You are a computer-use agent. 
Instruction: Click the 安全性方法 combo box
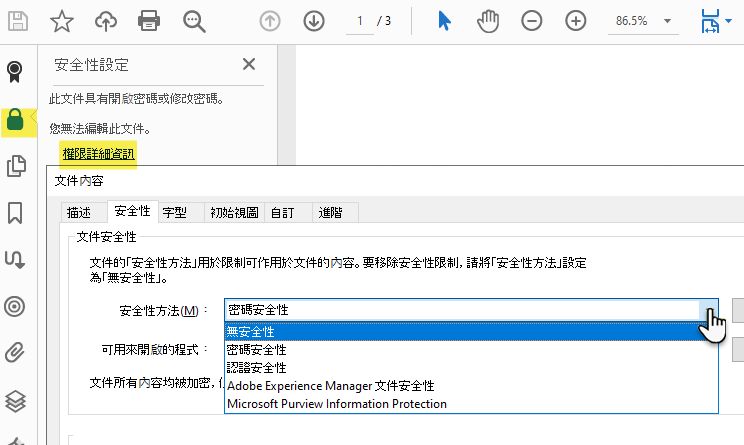pyautogui.click(x=471, y=310)
